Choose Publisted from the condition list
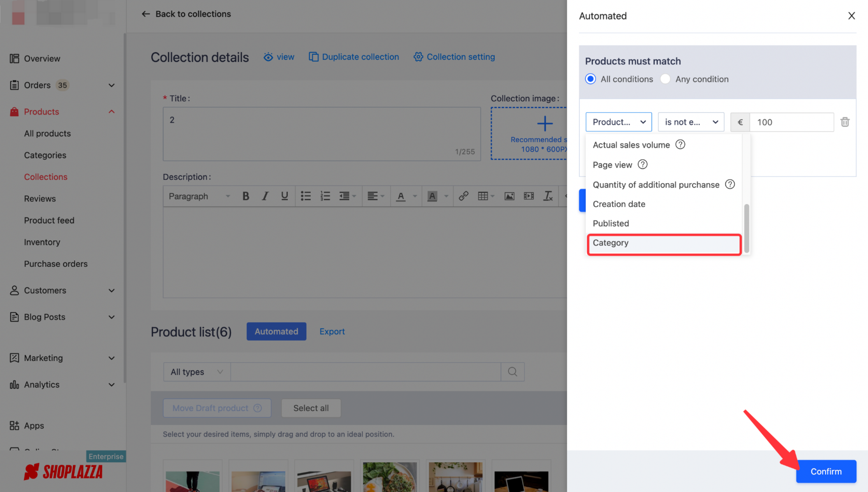This screenshot has width=868, height=492. point(664,223)
